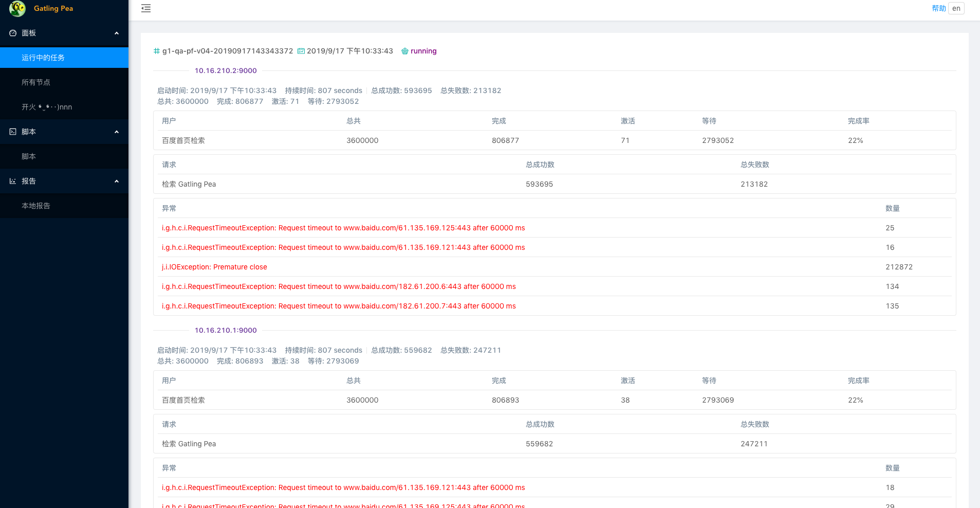Click 等待: 2793052 summary text
The image size is (980, 508).
tap(334, 101)
